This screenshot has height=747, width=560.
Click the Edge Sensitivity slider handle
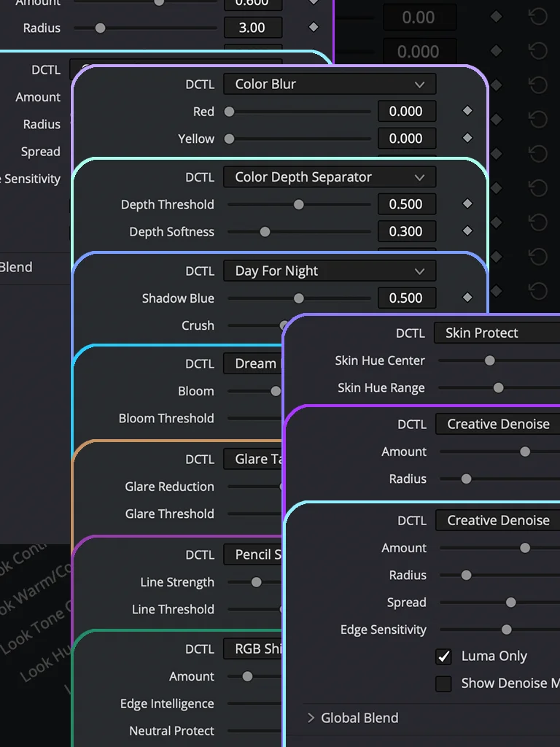click(507, 630)
